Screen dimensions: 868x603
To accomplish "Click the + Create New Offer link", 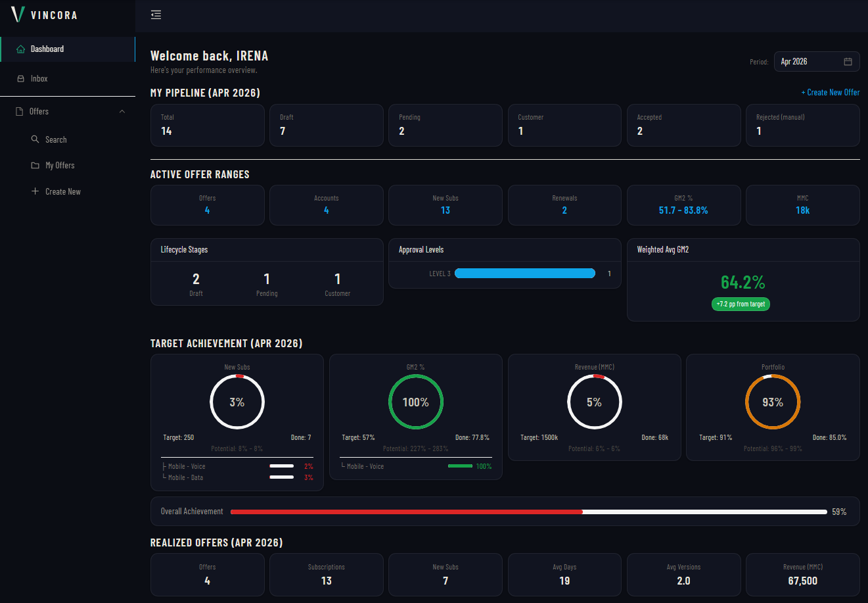I will [x=831, y=93].
